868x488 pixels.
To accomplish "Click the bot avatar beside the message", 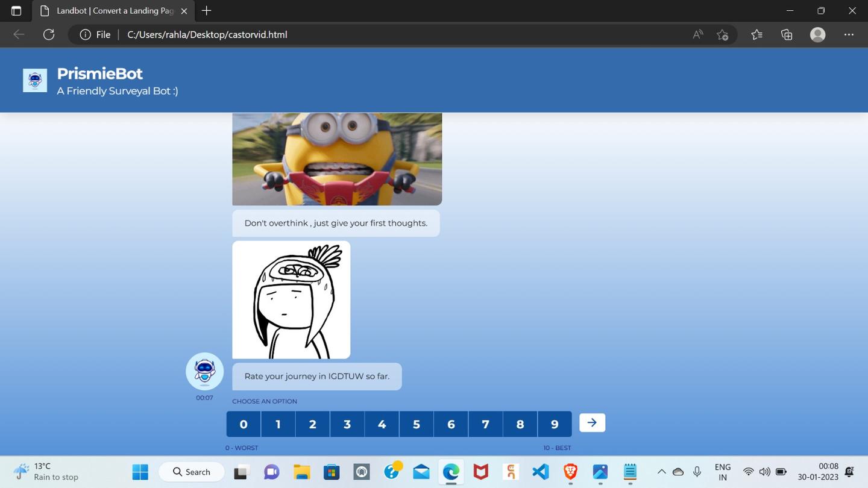I will click(x=204, y=371).
